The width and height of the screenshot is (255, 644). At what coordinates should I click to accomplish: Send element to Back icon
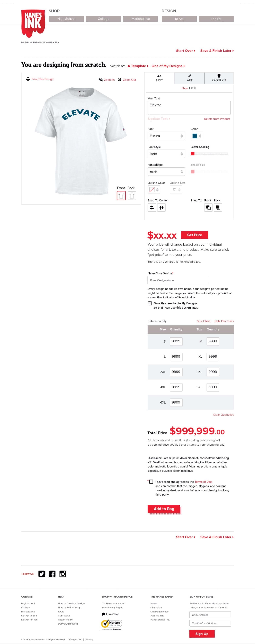[218, 207]
